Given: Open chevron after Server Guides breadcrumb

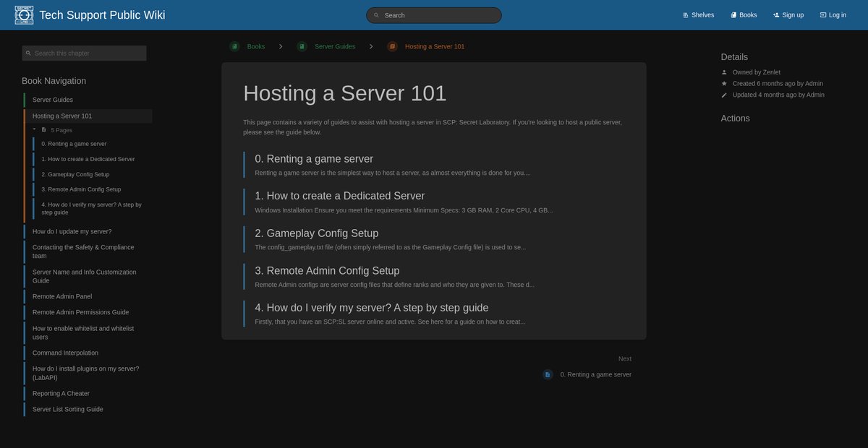Looking at the screenshot, I should 371,46.
